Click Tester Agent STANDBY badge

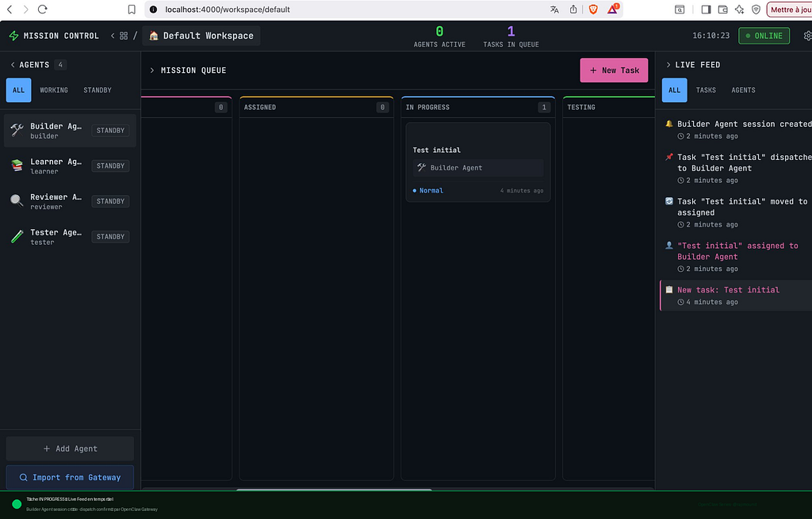(x=110, y=236)
